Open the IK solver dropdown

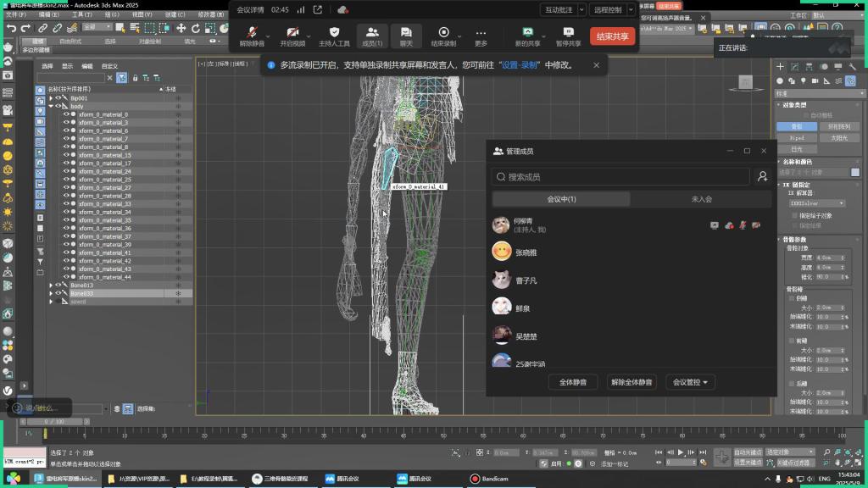(x=817, y=203)
